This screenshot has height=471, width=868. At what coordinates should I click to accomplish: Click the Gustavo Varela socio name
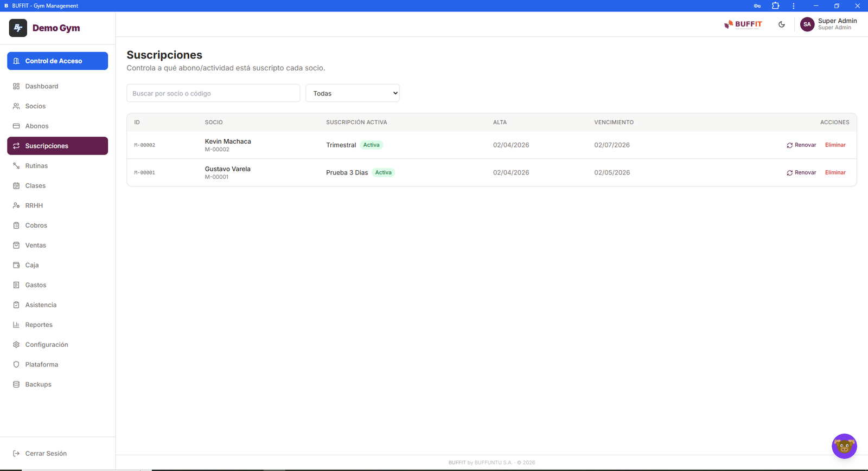228,169
